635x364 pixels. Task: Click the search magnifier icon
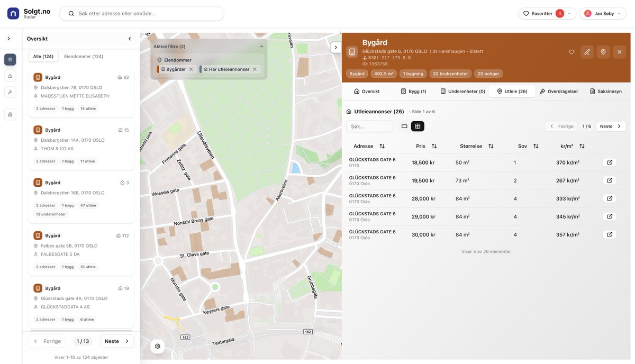click(71, 13)
